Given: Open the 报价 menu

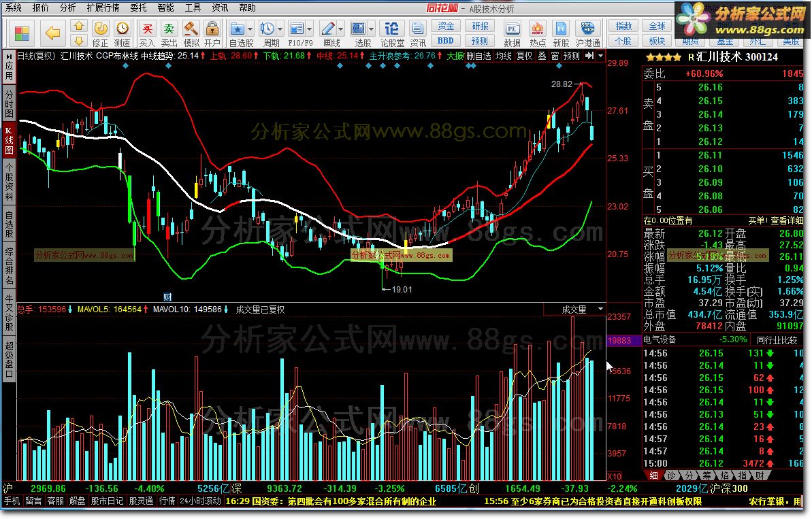Looking at the screenshot, I should tap(40, 7).
